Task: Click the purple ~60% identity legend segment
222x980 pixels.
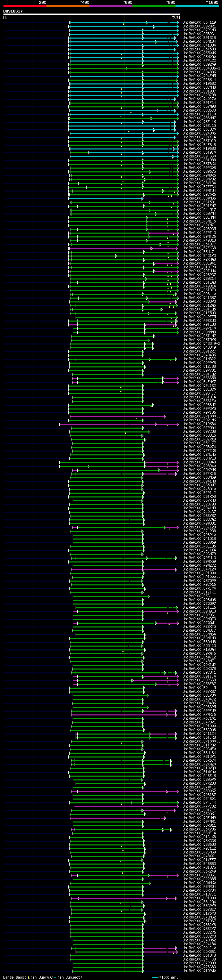Action: tap(111, 6)
